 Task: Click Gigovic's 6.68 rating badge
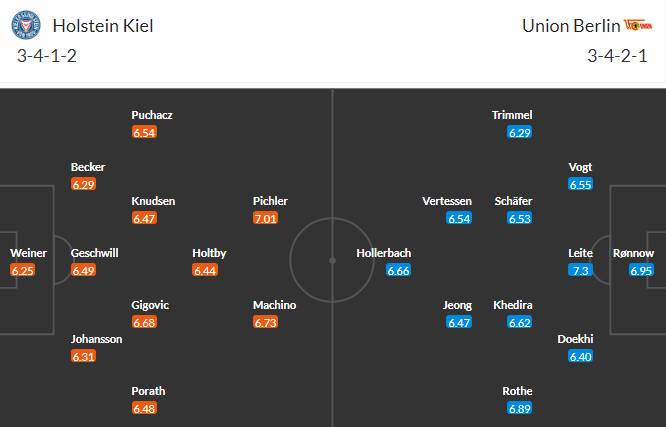tap(145, 322)
